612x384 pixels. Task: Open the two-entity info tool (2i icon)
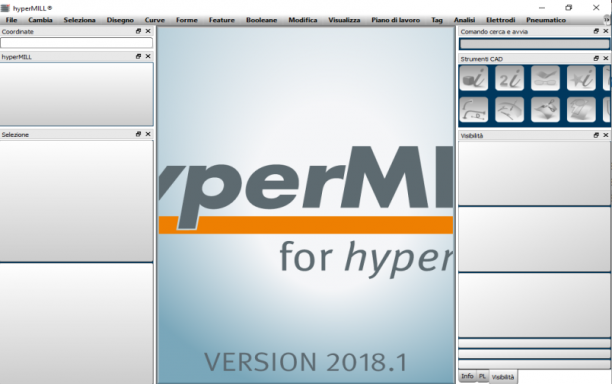point(509,78)
